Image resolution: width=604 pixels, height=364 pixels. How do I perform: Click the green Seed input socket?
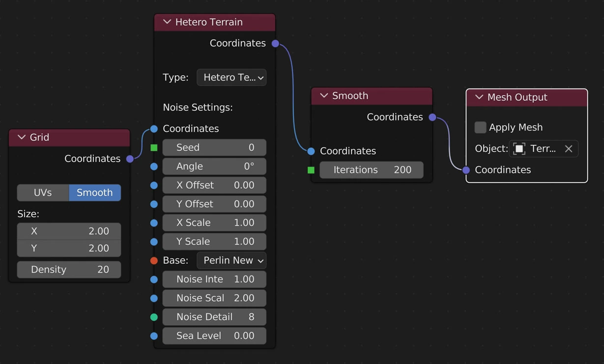(x=154, y=147)
